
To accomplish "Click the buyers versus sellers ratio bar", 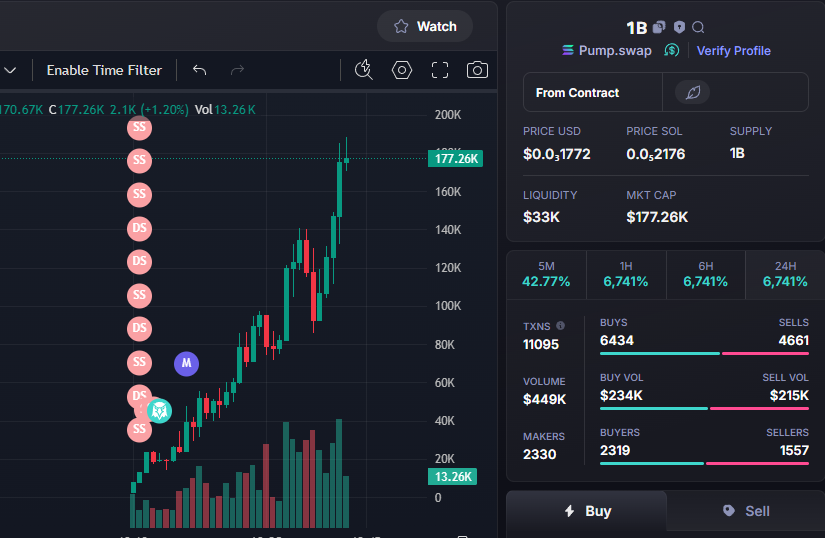I will pyautogui.click(x=704, y=463).
